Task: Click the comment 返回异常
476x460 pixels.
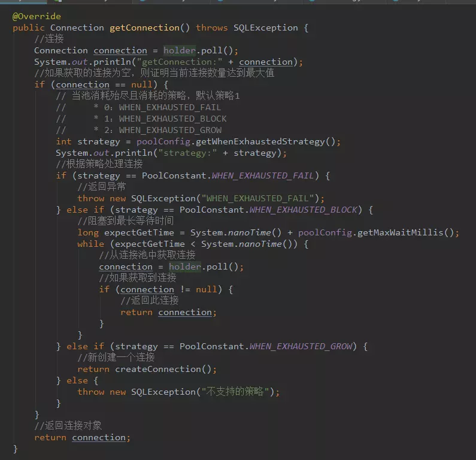Action: click(101, 187)
